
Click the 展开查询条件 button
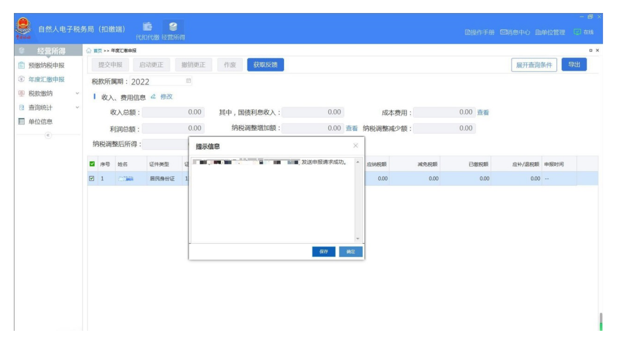(x=534, y=65)
